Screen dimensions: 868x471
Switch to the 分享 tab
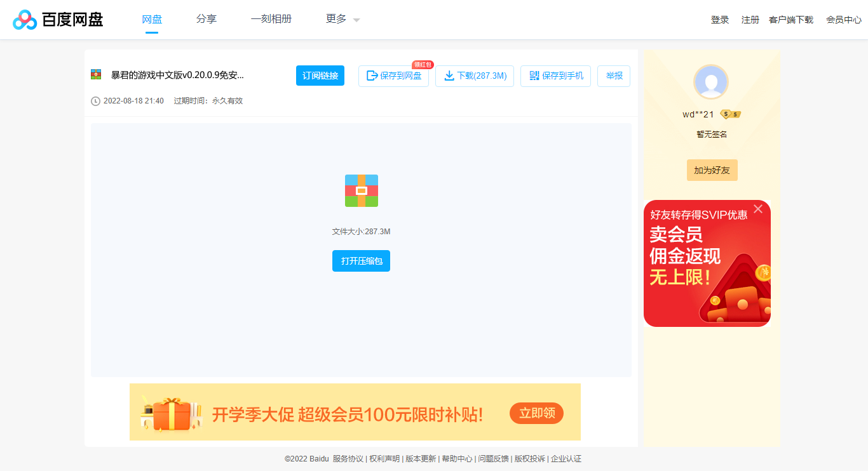(x=206, y=19)
